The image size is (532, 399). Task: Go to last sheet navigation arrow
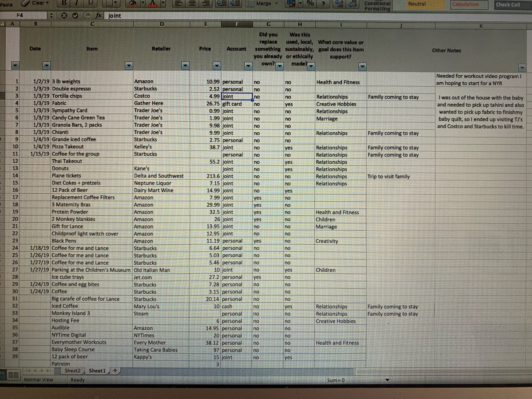point(49,371)
